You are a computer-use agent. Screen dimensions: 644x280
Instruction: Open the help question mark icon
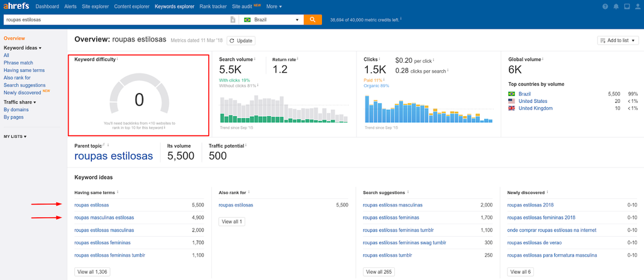tap(605, 6)
